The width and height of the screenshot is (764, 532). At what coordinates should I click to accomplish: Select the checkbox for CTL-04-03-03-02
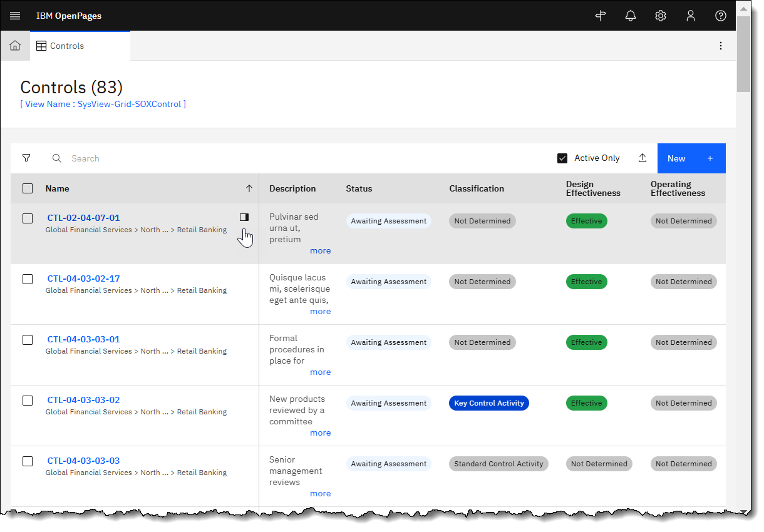click(x=28, y=401)
